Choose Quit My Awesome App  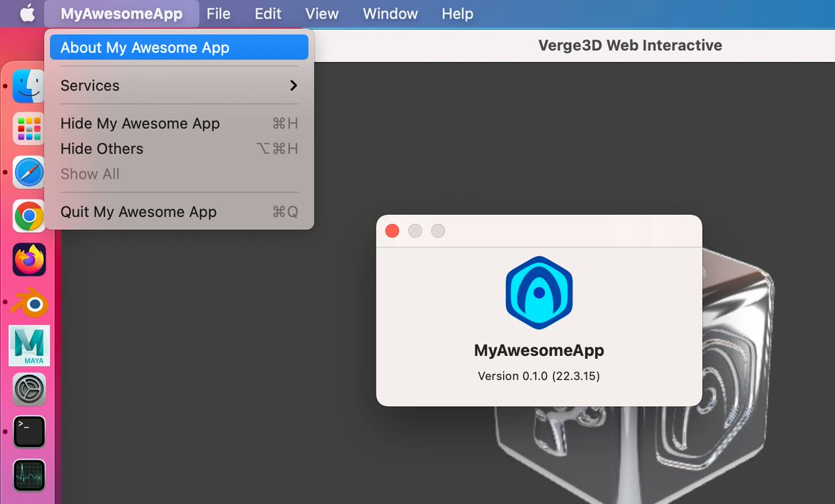pyautogui.click(x=179, y=212)
